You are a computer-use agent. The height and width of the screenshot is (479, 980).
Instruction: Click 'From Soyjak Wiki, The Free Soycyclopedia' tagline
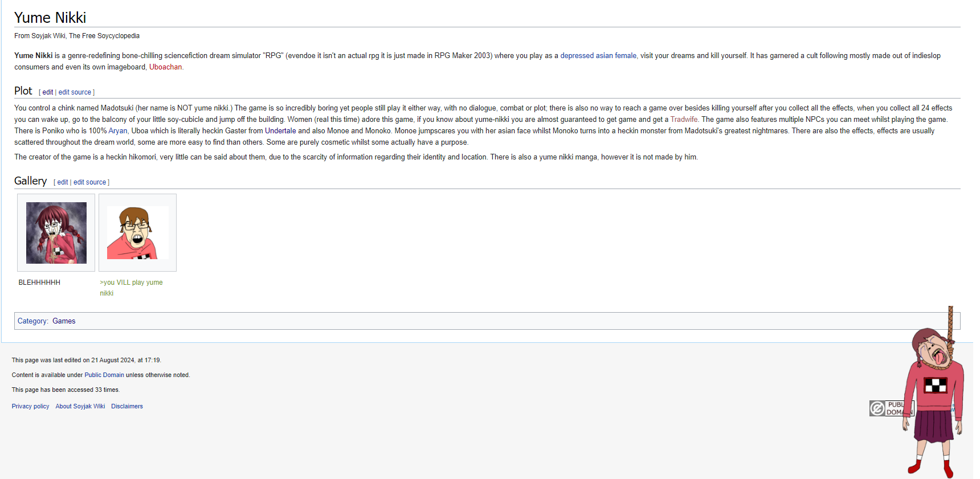tap(77, 36)
